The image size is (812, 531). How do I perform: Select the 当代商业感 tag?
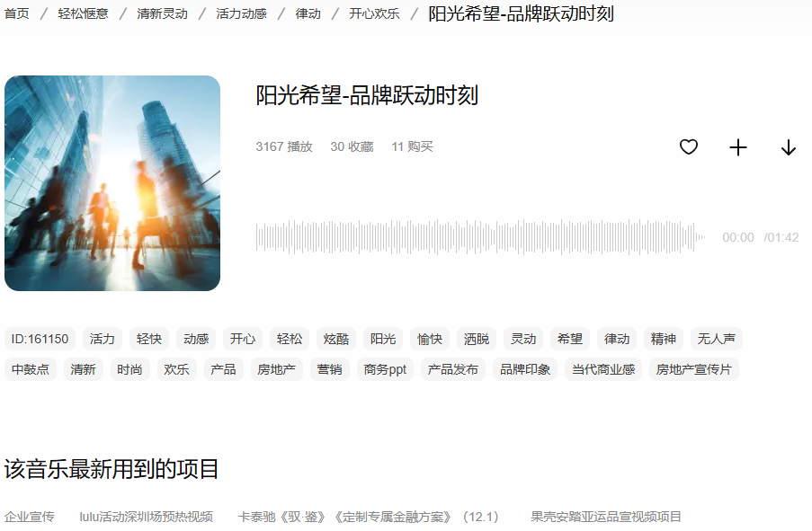point(603,369)
